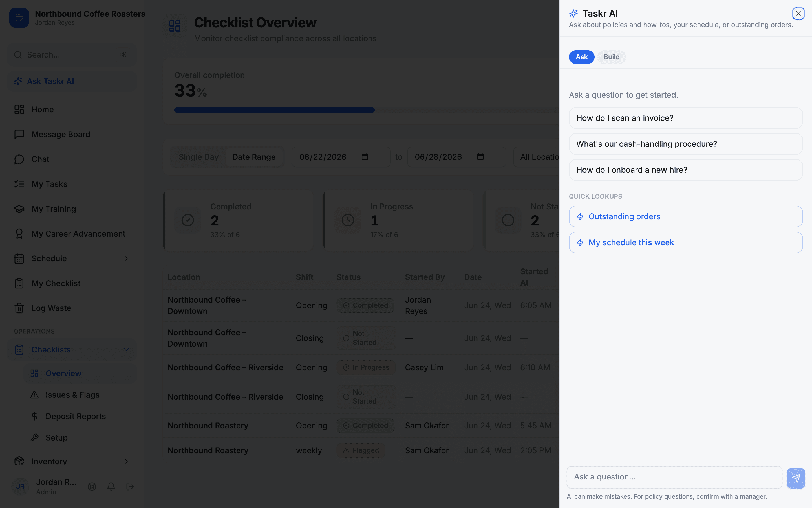Click the Taskr AI sparkle icon in panel header

tap(573, 14)
